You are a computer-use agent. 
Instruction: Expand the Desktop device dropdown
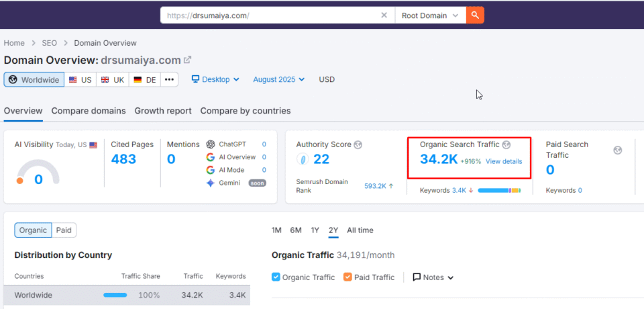pos(215,79)
